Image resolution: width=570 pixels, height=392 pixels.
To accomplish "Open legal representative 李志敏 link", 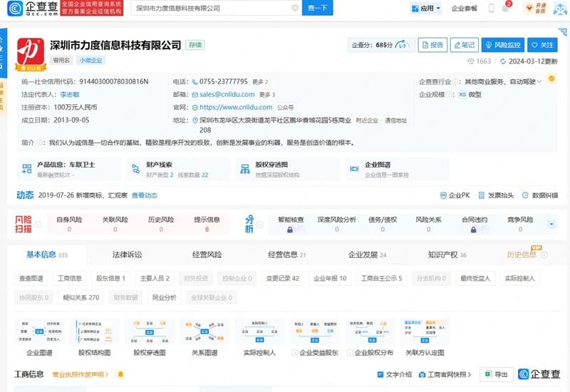I will [x=70, y=95].
